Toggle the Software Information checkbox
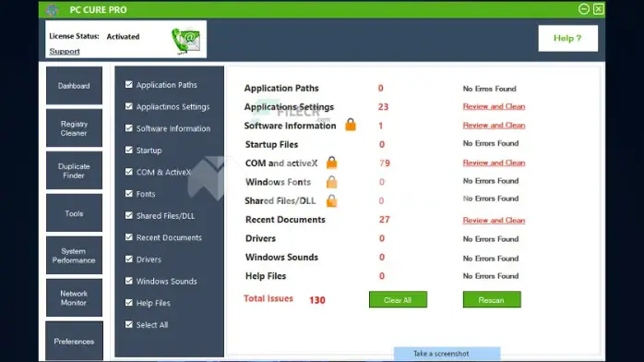The width and height of the screenshot is (644, 362). pyautogui.click(x=129, y=127)
